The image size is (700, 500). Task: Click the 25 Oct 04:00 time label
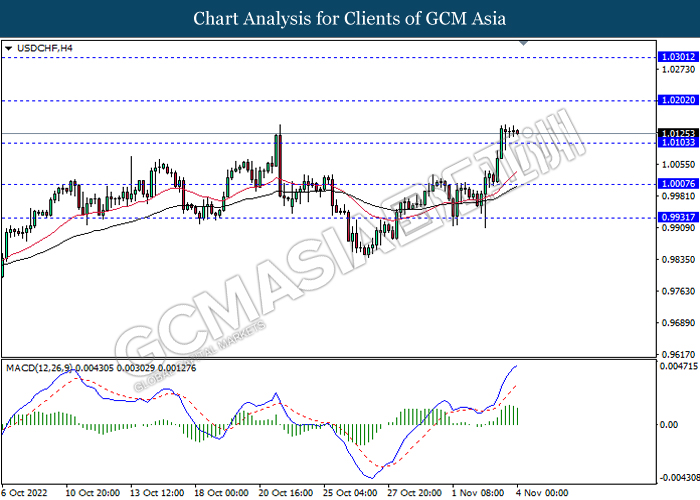(x=350, y=493)
